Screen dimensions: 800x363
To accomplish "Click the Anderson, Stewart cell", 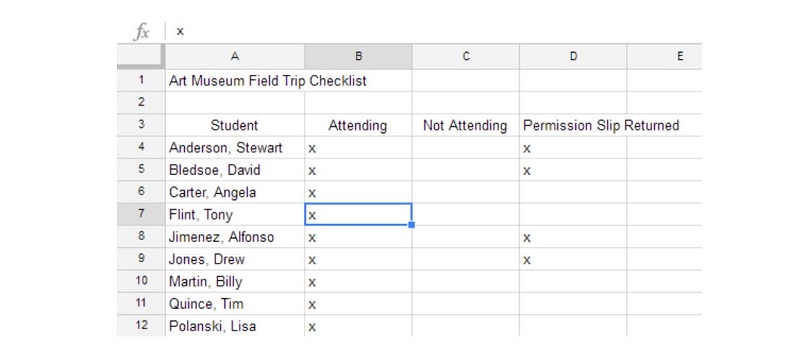I will pos(235,148).
